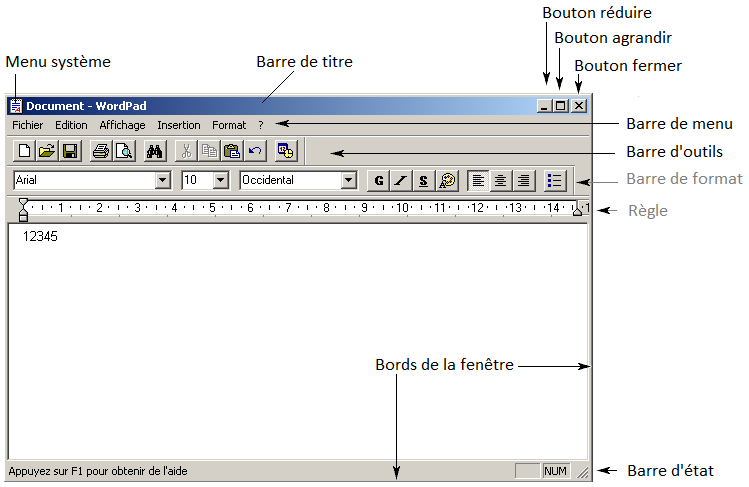Align text right

[x=524, y=180]
